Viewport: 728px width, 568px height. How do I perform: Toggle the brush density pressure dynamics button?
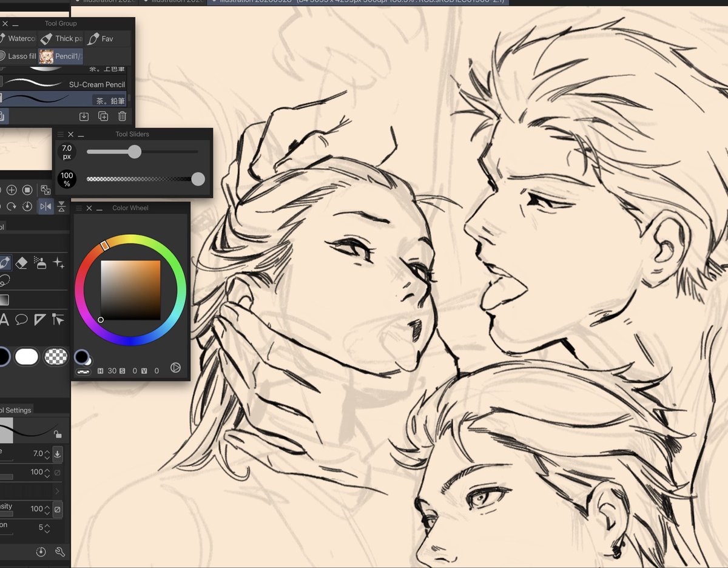(x=57, y=509)
